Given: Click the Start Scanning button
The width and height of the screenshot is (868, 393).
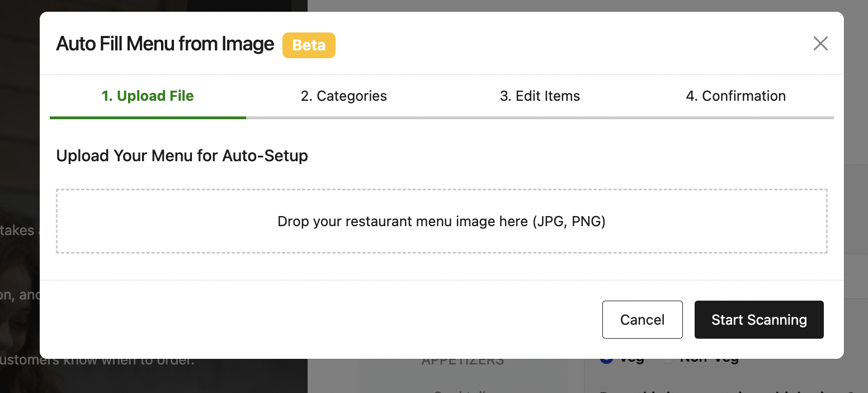Looking at the screenshot, I should (x=759, y=320).
